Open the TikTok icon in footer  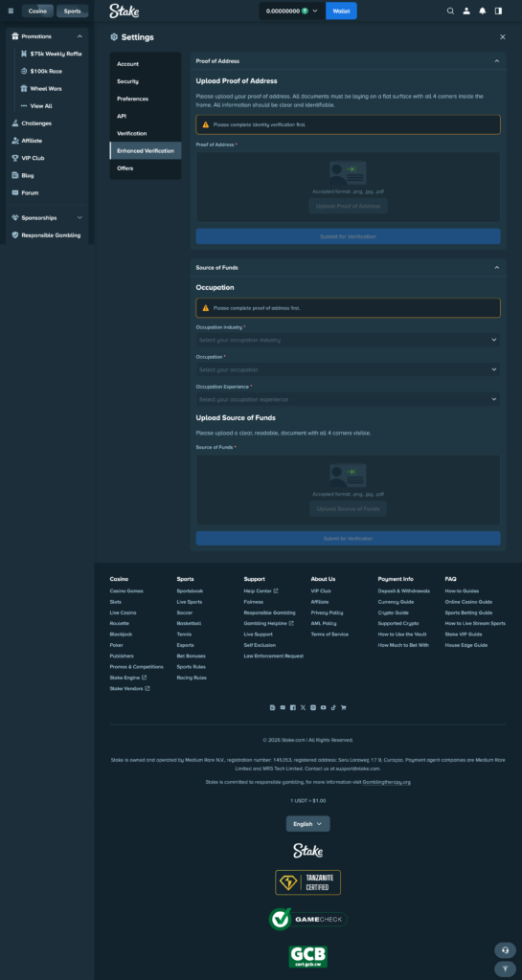[333, 707]
